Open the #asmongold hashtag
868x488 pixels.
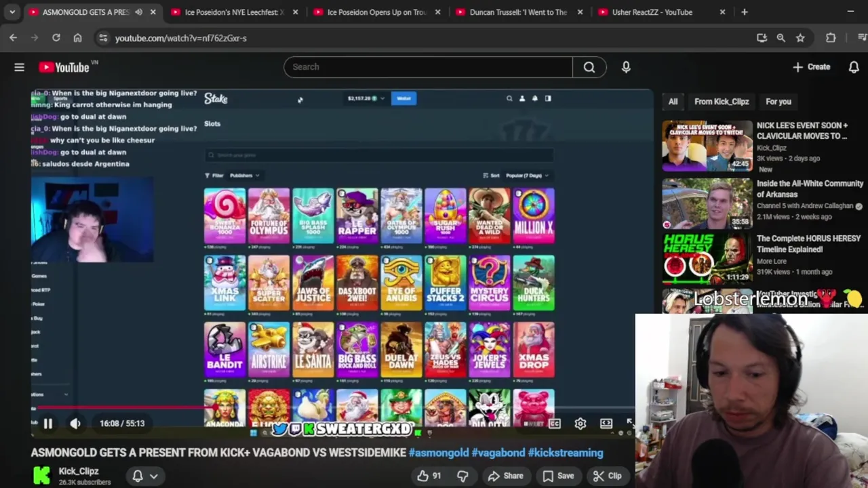click(x=439, y=453)
